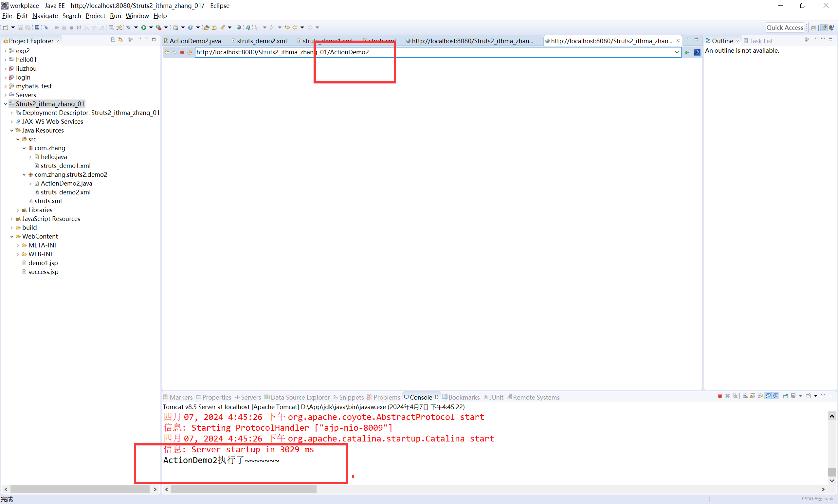The image size is (838, 504).
Task: Click the Open Type folder icon in toolbar
Action: (207, 27)
